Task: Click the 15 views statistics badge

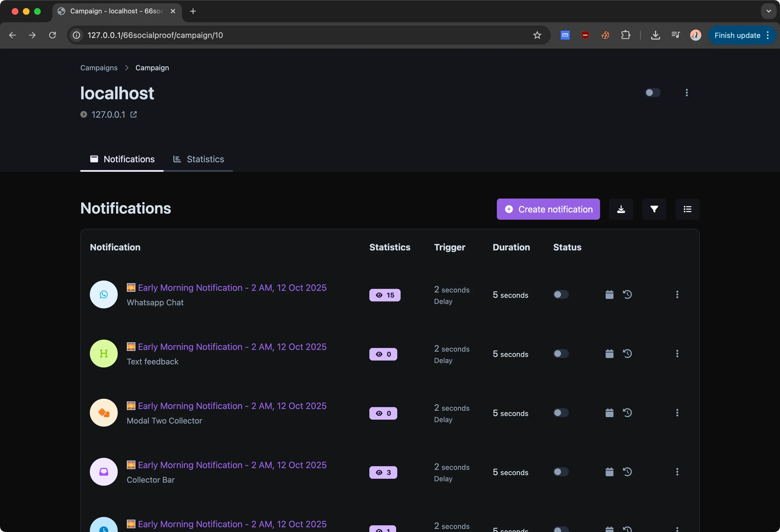Action: (385, 295)
